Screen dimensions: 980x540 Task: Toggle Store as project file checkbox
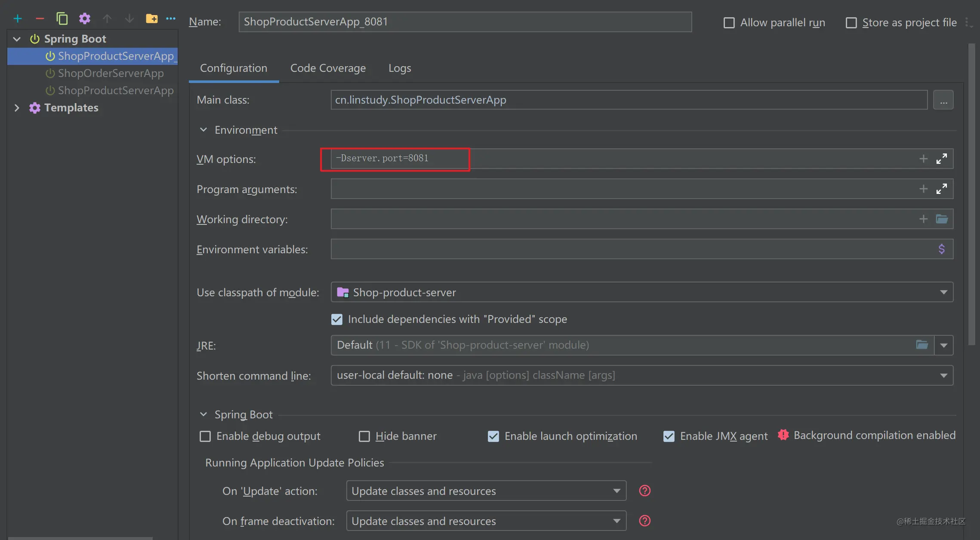pos(851,23)
